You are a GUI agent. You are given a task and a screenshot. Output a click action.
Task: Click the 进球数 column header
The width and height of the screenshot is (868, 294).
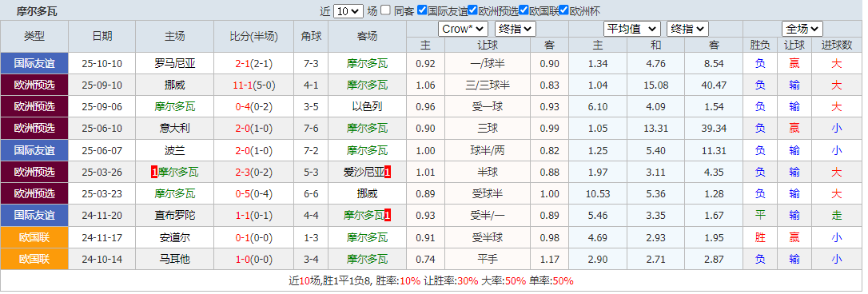coord(837,45)
